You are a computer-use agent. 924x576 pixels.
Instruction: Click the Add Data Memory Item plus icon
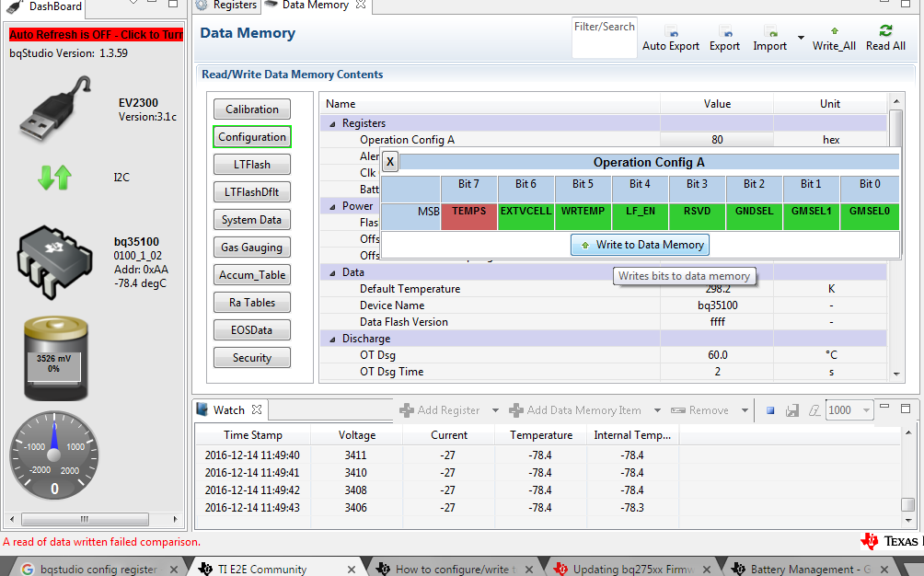tap(516, 410)
